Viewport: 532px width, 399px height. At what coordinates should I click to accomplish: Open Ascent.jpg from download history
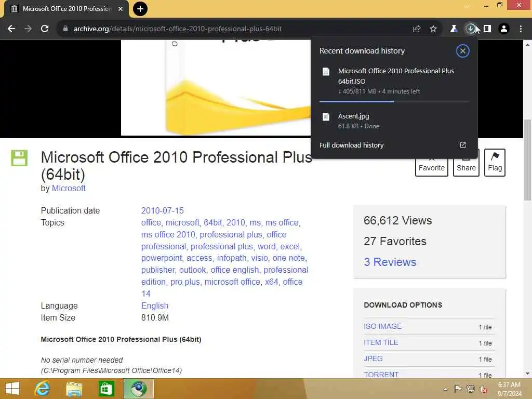394,121
